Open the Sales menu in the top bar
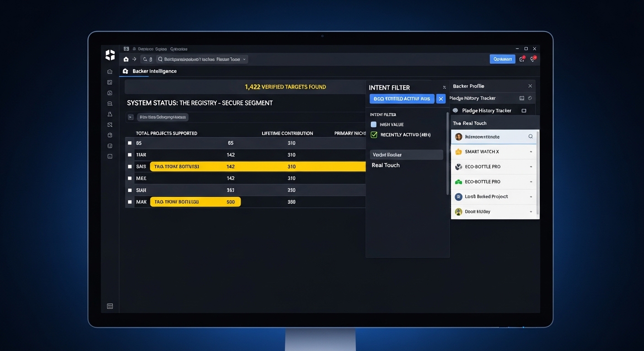 click(161, 48)
